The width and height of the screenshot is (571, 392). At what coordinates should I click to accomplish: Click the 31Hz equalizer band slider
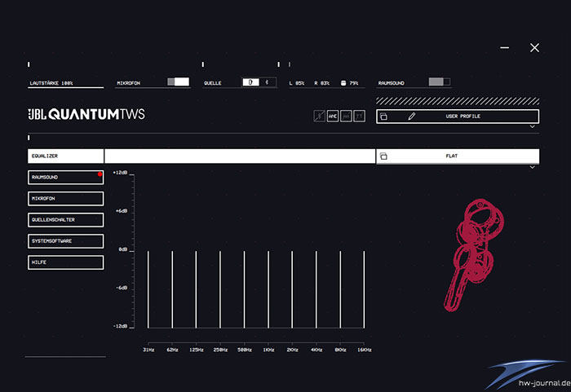pos(148,289)
